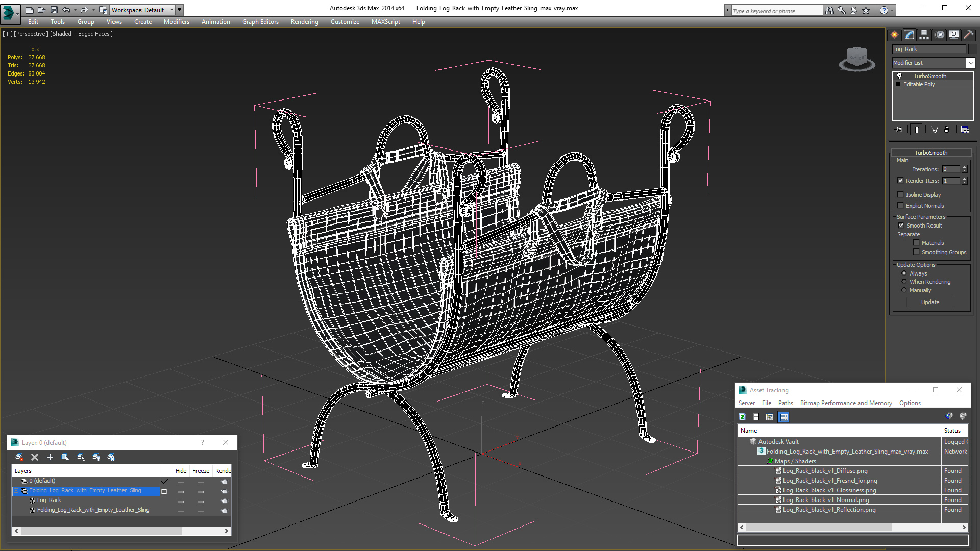Open the Display command panel tab

[x=954, y=35]
